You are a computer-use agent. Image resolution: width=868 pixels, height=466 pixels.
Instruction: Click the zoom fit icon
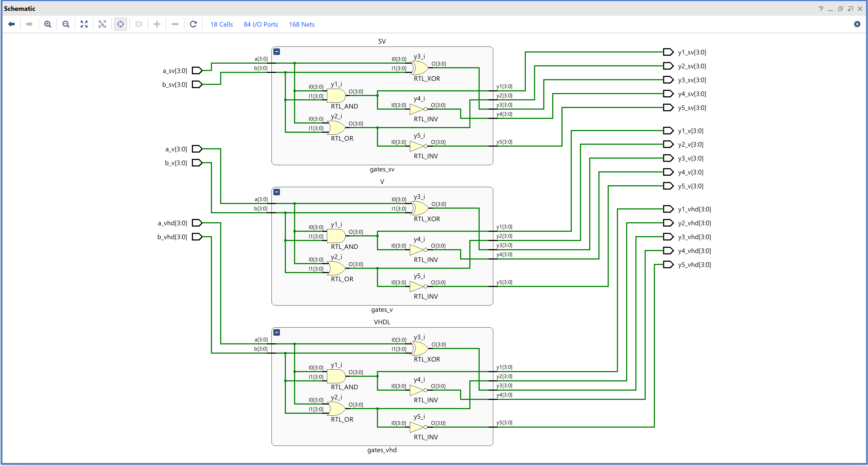[x=84, y=24]
